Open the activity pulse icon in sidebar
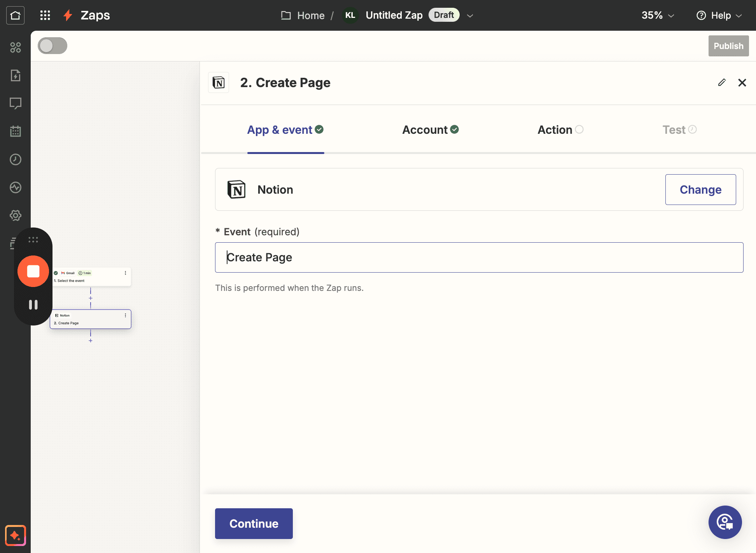 (15, 187)
